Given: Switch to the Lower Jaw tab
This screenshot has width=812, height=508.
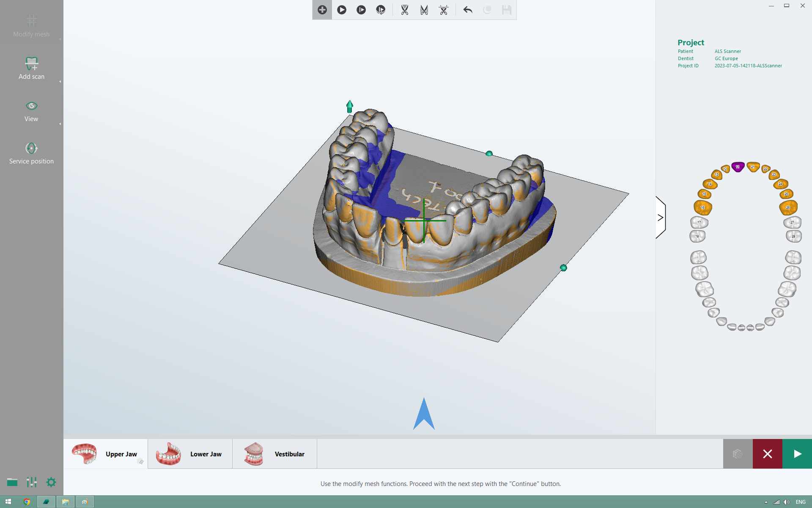Looking at the screenshot, I should tap(190, 454).
